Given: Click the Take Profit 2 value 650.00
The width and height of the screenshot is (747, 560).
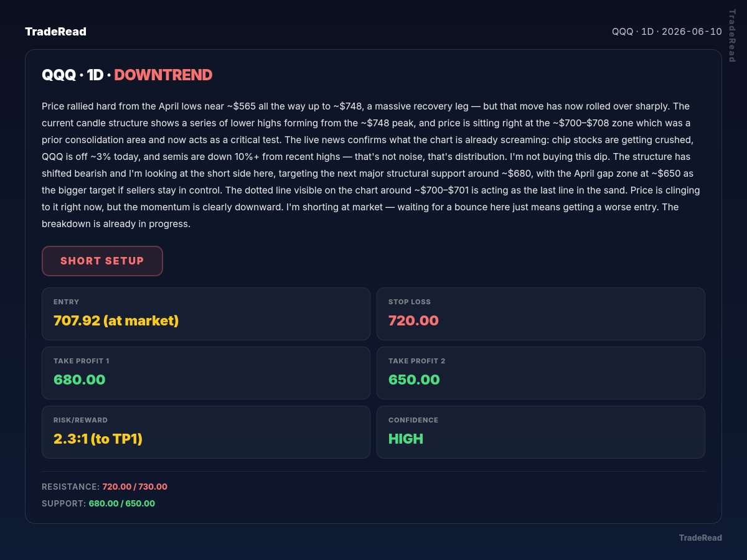Looking at the screenshot, I should (x=414, y=380).
